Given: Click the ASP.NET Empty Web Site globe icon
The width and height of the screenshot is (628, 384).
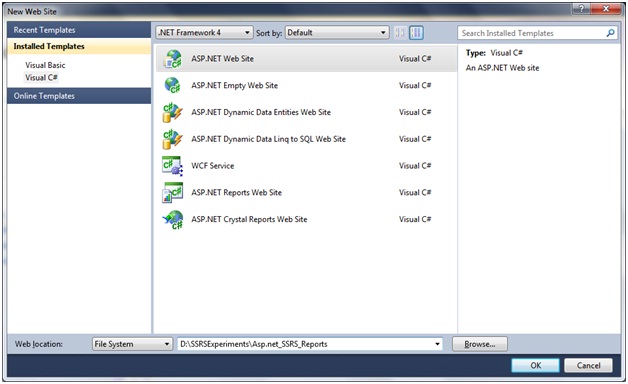Looking at the screenshot, I should pos(173,85).
